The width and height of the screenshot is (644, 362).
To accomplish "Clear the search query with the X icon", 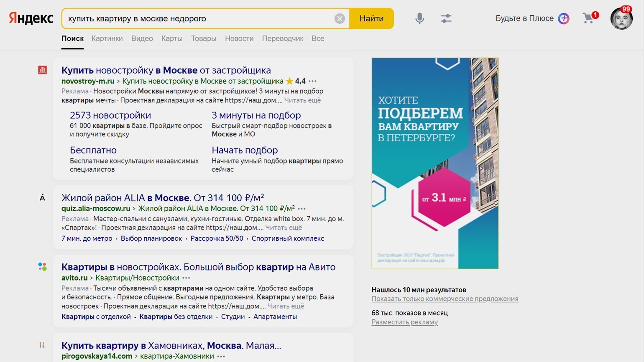I will pyautogui.click(x=340, y=18).
